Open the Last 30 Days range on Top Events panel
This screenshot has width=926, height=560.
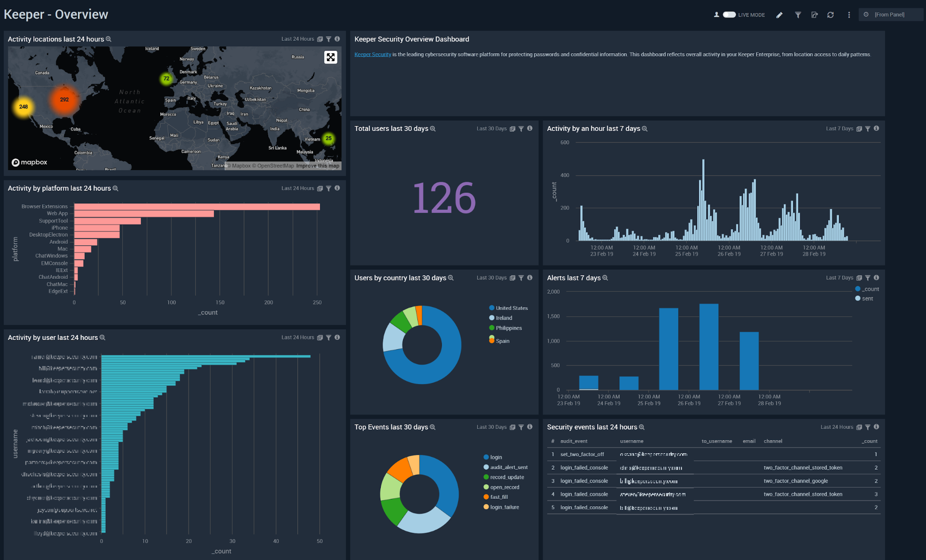point(491,427)
